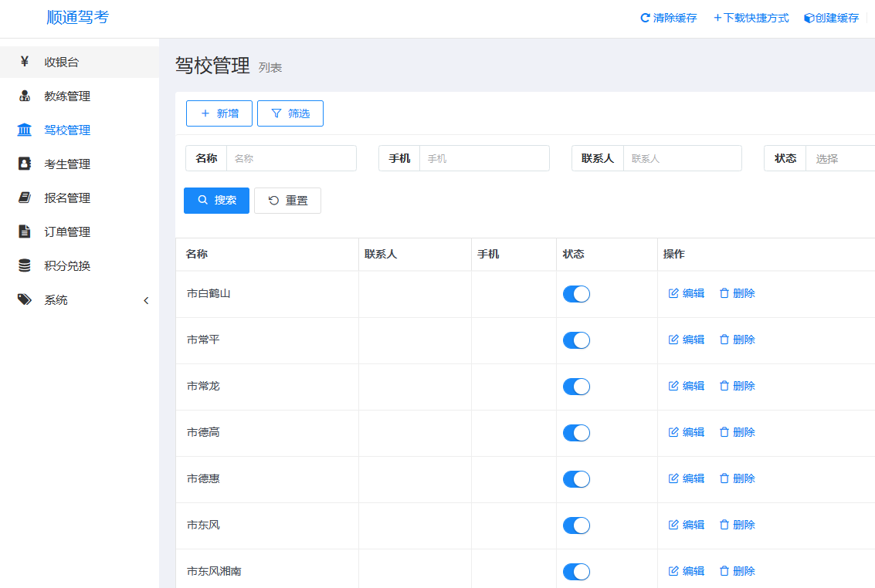Click the trash icon for 市常平

(724, 340)
